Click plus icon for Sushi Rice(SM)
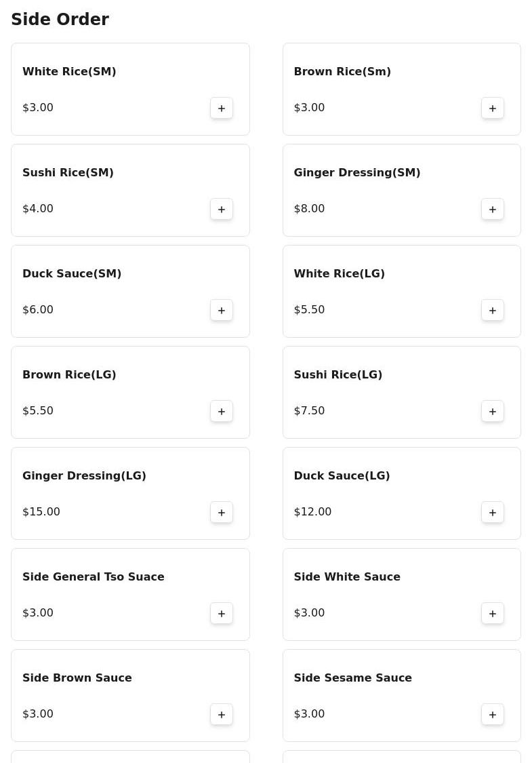This screenshot has width=532, height=763. [x=222, y=209]
